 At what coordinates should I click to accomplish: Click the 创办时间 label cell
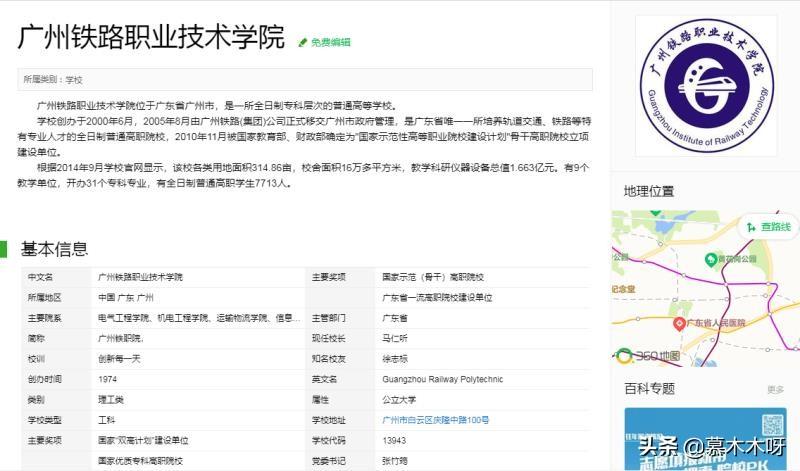(x=56, y=379)
